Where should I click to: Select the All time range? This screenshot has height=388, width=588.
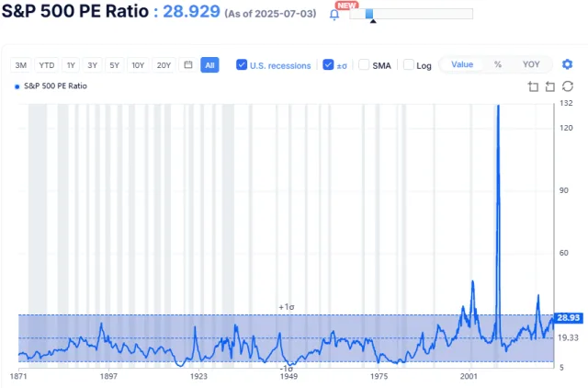[x=209, y=65]
